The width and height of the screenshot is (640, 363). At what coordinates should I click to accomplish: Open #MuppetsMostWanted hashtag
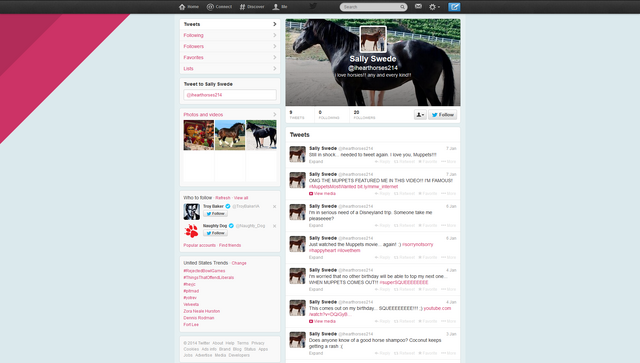tap(332, 187)
